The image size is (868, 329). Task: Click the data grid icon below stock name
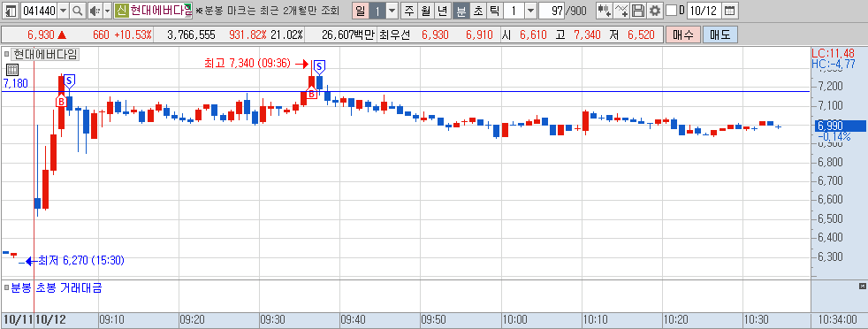pos(12,70)
